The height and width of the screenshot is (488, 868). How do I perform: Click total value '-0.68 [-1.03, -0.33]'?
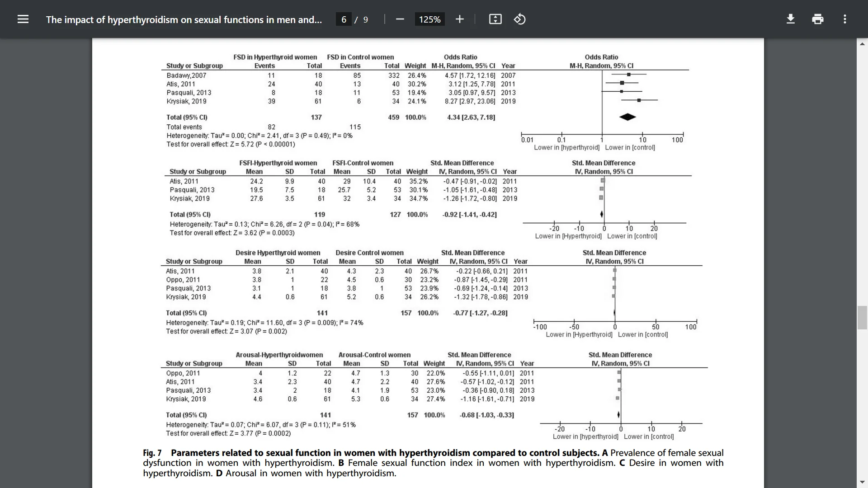pyautogui.click(x=486, y=415)
